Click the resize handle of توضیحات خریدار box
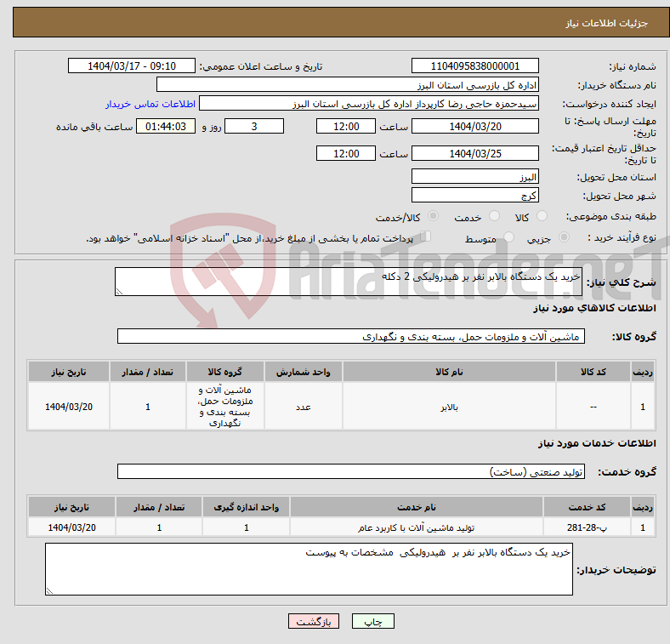Image resolution: width=670 pixels, height=644 pixels. click(x=49, y=590)
